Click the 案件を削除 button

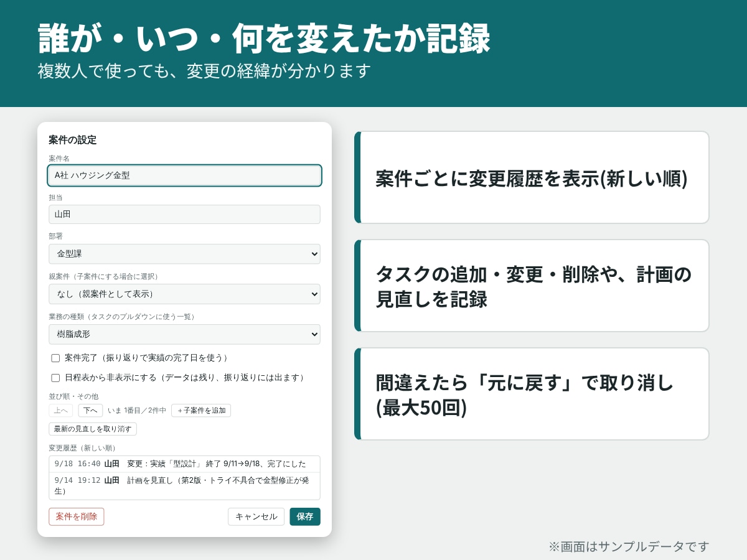pyautogui.click(x=77, y=516)
